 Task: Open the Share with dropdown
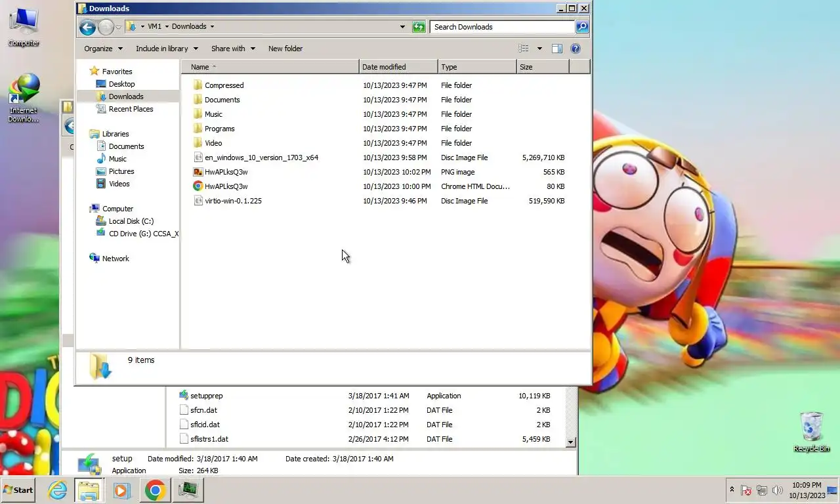click(x=233, y=49)
